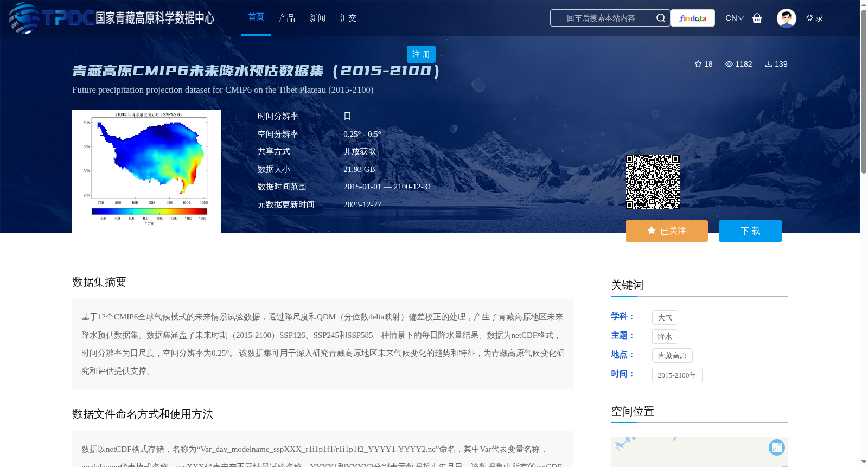Open the shopping basket icon
Image resolution: width=868 pixels, height=467 pixels.
pyautogui.click(x=757, y=18)
